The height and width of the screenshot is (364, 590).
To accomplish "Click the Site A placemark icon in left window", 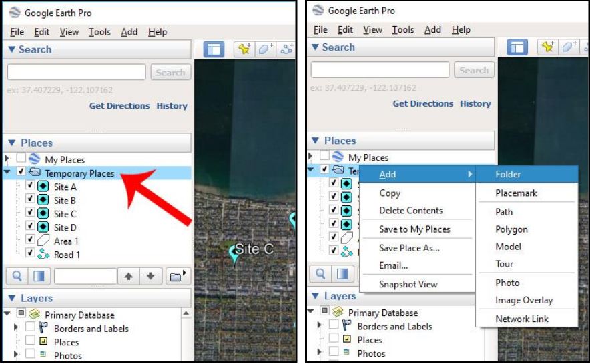I will (x=43, y=187).
